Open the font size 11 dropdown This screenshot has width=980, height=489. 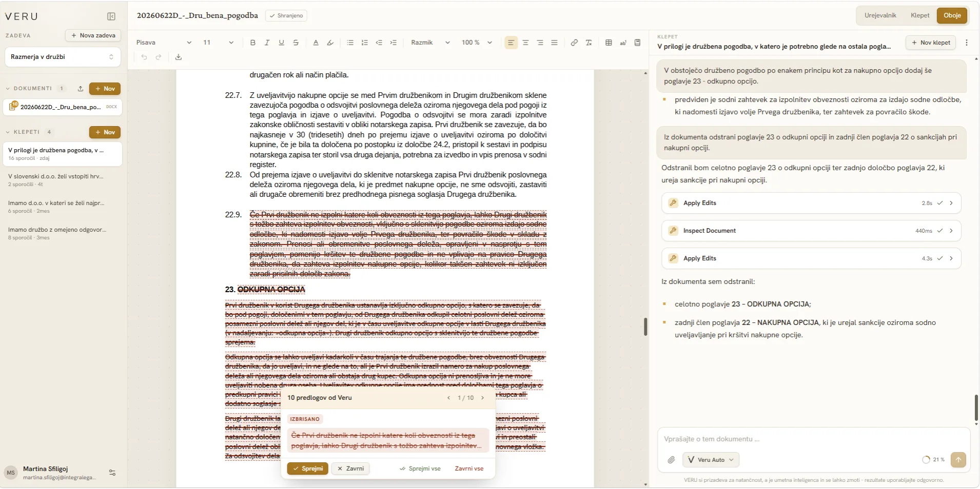tap(219, 43)
